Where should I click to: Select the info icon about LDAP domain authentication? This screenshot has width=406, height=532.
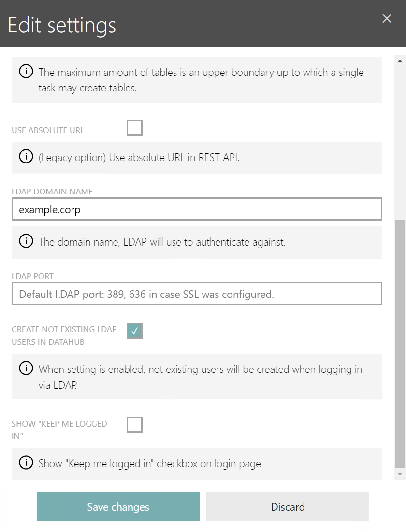[x=26, y=240]
